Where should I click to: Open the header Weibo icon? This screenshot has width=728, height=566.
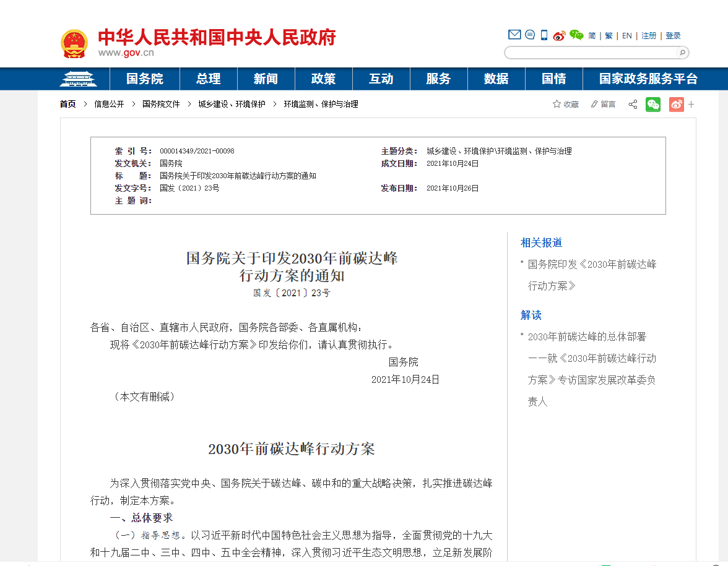point(560,35)
